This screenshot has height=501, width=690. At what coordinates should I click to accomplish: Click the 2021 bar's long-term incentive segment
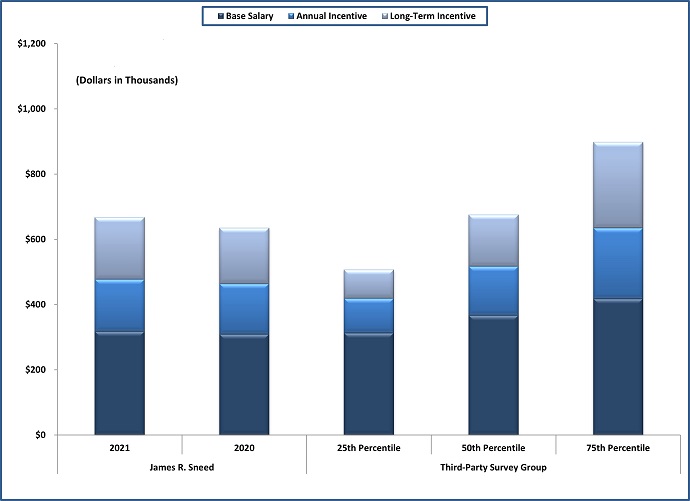119,248
